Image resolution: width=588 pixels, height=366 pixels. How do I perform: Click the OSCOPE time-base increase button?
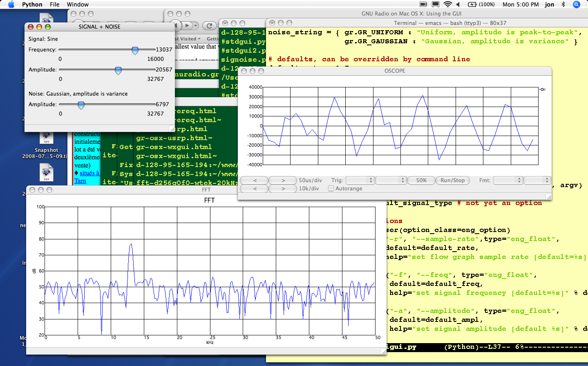[283, 180]
